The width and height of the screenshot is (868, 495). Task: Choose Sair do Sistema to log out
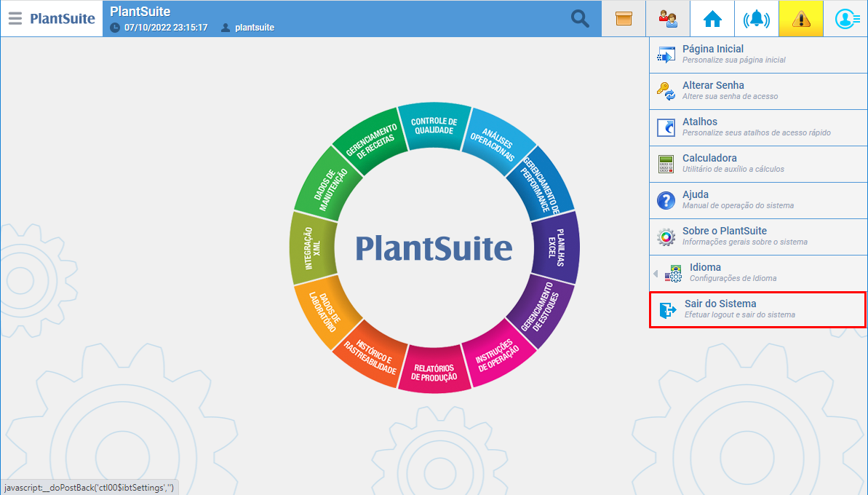[x=758, y=309]
